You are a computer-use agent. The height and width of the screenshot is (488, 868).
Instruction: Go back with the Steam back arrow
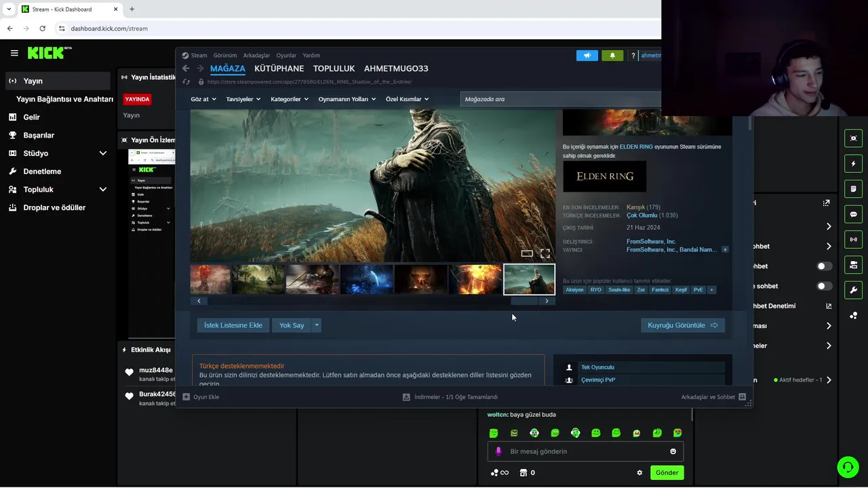[x=186, y=68]
